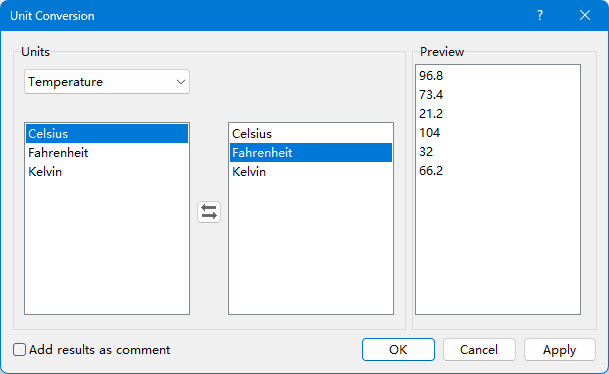The height and width of the screenshot is (374, 609).
Task: Click preview value 73.4
Action: tap(431, 95)
